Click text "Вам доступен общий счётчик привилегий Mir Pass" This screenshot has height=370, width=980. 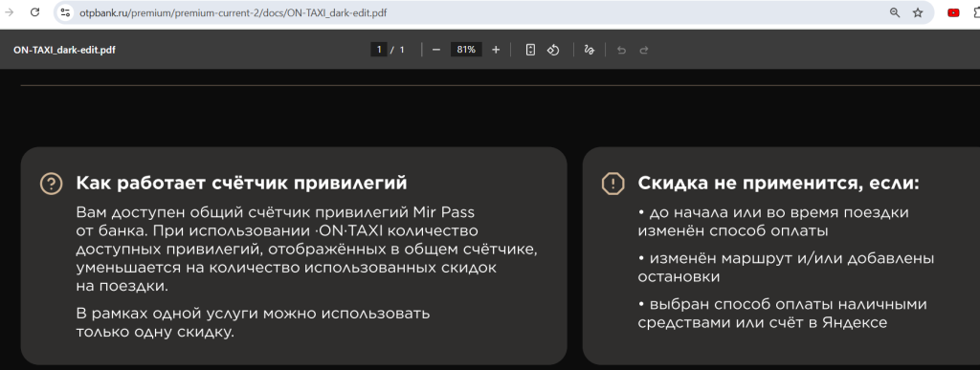276,212
